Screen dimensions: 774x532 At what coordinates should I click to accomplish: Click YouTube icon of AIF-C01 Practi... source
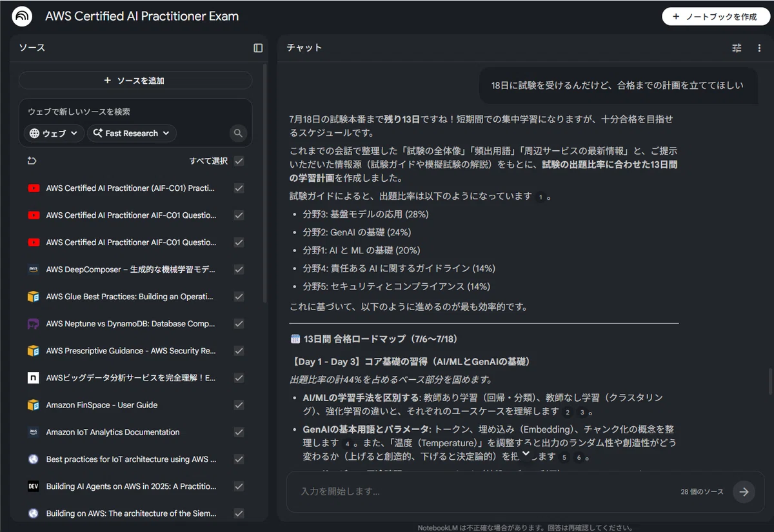tap(34, 188)
